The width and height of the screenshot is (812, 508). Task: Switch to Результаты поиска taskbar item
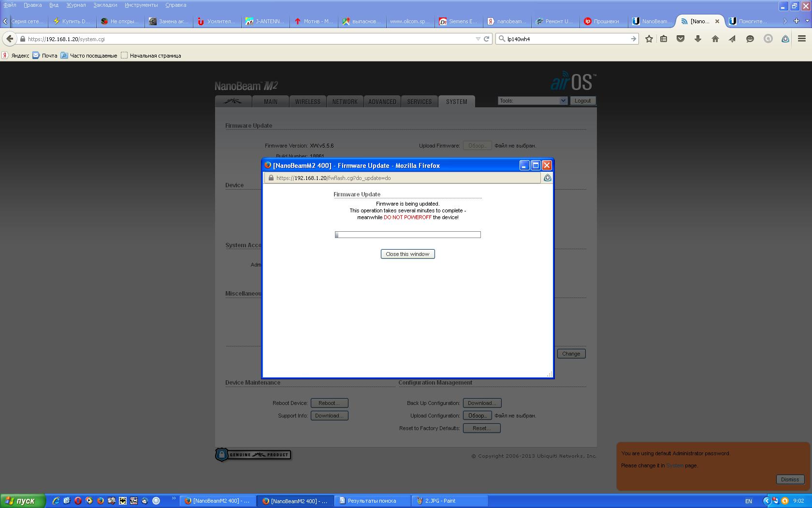(x=373, y=501)
